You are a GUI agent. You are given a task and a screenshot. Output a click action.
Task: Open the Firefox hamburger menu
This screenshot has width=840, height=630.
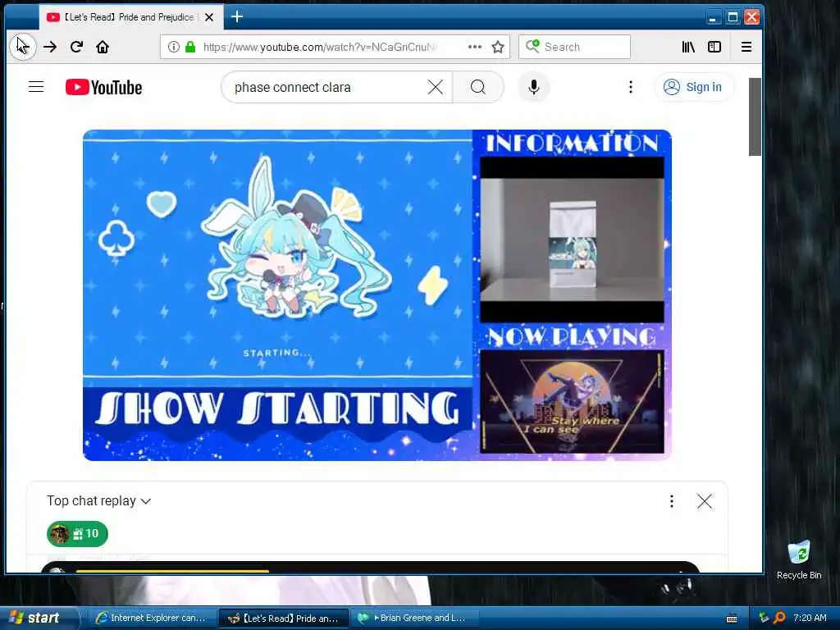tap(746, 47)
